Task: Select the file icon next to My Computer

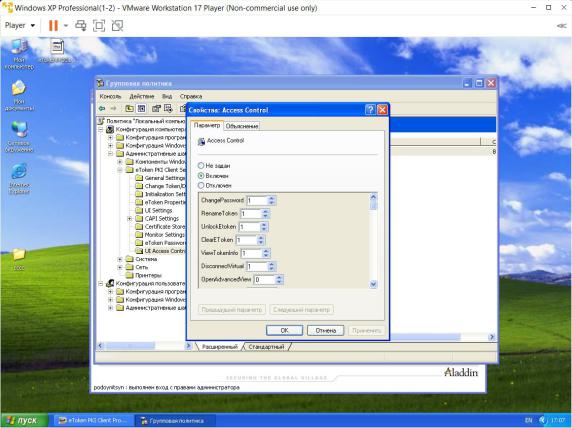Action: click(x=57, y=51)
